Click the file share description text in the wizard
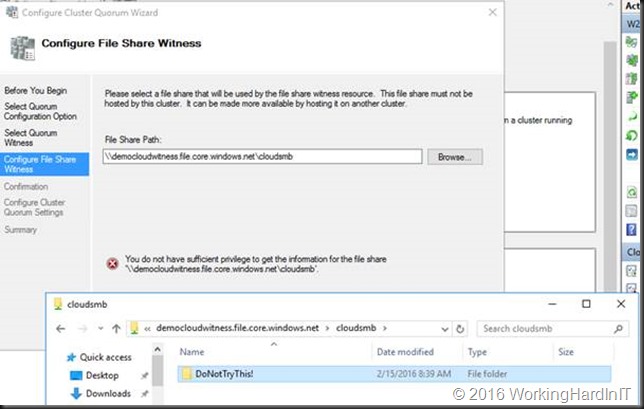644x409 pixels. coord(288,99)
